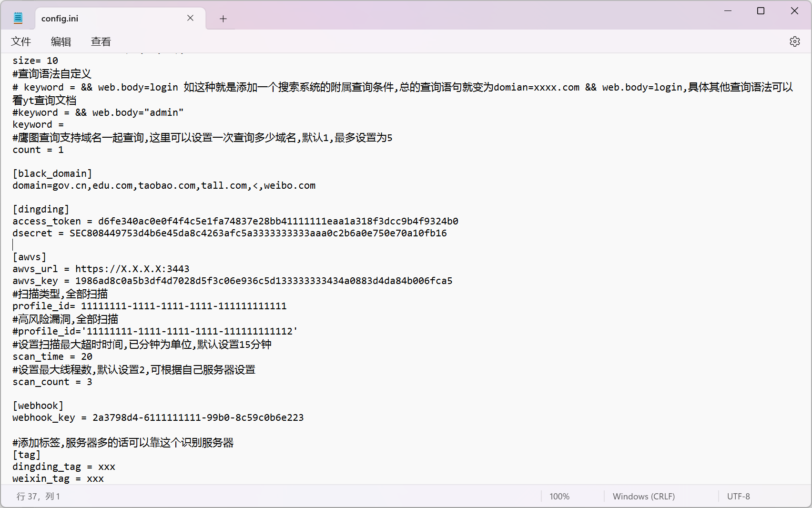The image size is (812, 508).
Task: Click the awvs_url = https://X.X.X.X:3443 line
Action: tap(101, 269)
